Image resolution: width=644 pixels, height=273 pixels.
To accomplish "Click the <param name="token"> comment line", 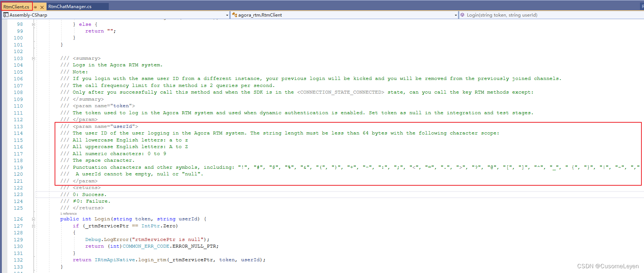I will pos(98,106).
